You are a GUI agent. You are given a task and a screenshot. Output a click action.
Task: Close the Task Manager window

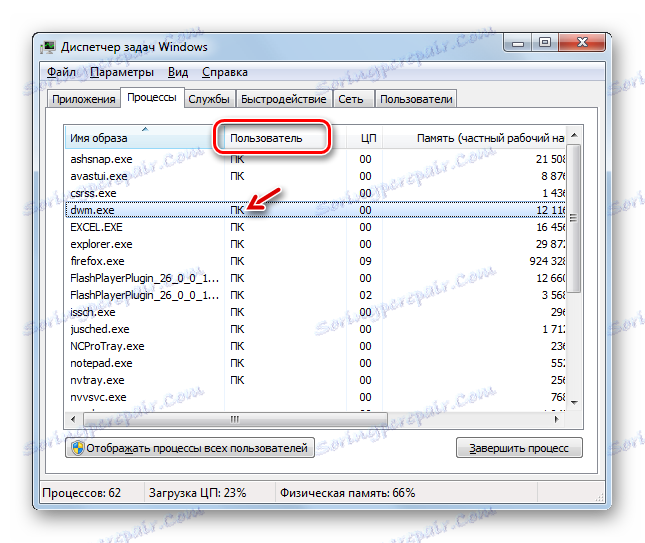click(582, 42)
